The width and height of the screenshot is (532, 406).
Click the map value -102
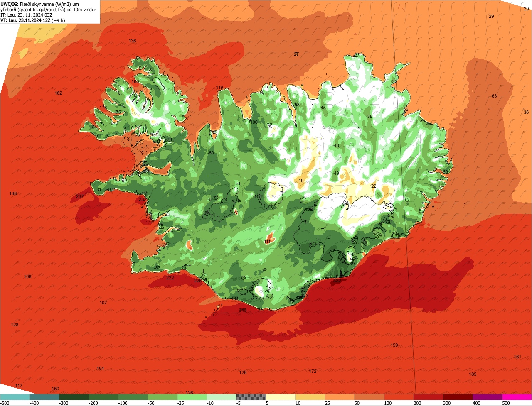(110, 189)
